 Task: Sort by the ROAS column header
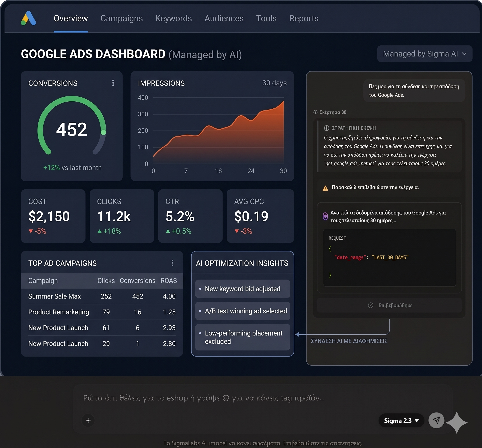tap(169, 280)
